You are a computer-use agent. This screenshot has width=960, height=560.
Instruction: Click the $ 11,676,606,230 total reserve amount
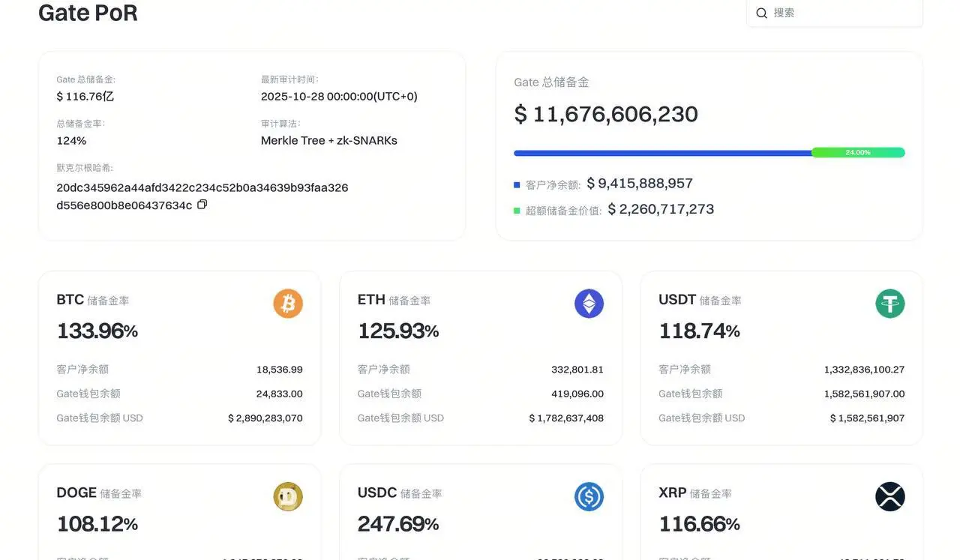(x=606, y=114)
